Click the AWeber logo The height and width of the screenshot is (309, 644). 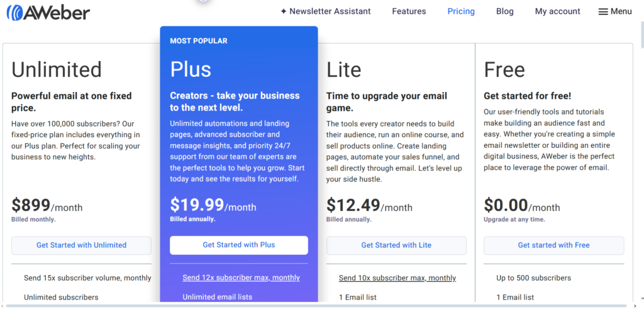coord(48,13)
